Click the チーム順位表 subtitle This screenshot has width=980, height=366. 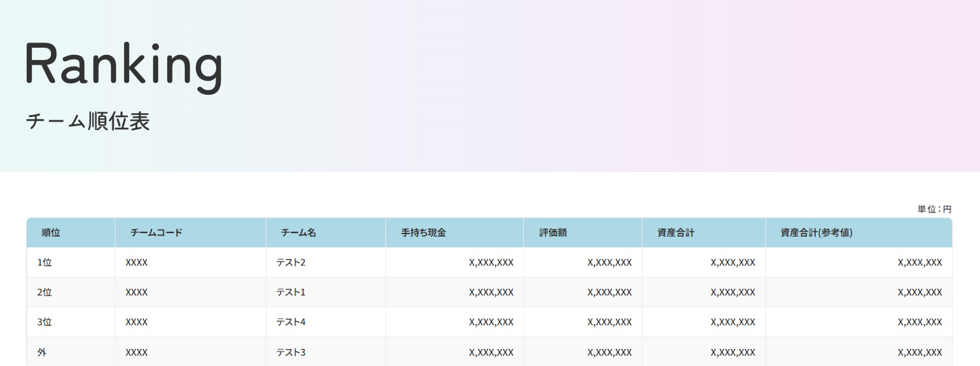coord(88,122)
